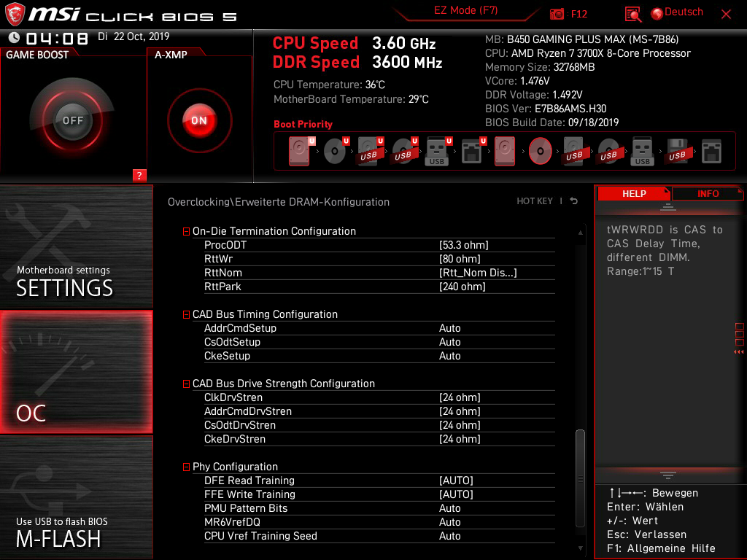Click the scrollbar up arrow of settings list
Viewport: 747px width, 560px height.
click(580, 233)
